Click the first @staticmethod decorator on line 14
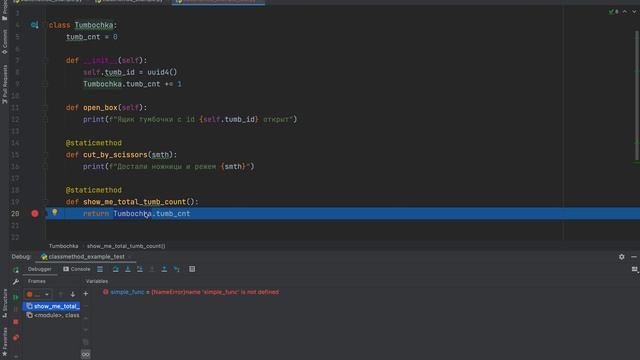The image size is (640, 360). click(x=93, y=143)
